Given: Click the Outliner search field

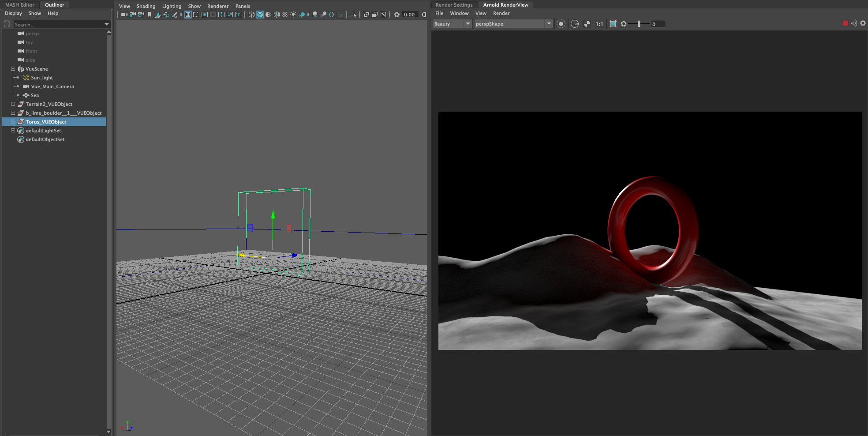Looking at the screenshot, I should point(57,25).
